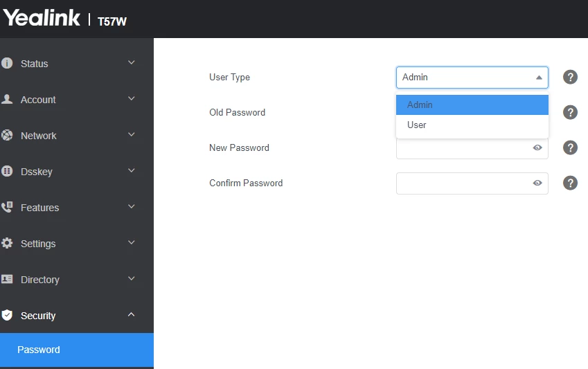Click the Dsskey grid icon
Image resolution: width=588 pixels, height=369 pixels.
[x=7, y=171]
